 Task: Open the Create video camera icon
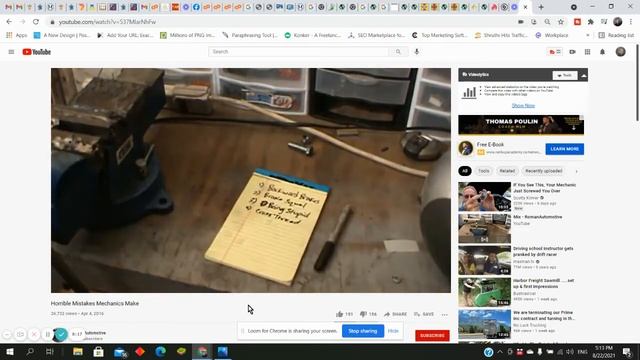572,52
